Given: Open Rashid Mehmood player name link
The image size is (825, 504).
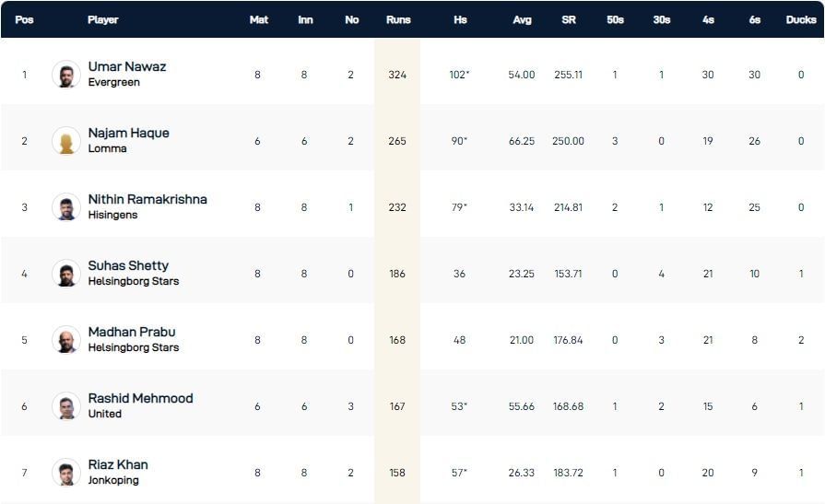Looking at the screenshot, I should pos(140,399).
